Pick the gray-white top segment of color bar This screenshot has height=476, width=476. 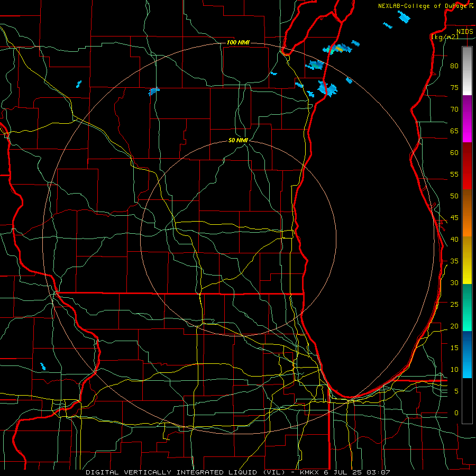(467, 71)
